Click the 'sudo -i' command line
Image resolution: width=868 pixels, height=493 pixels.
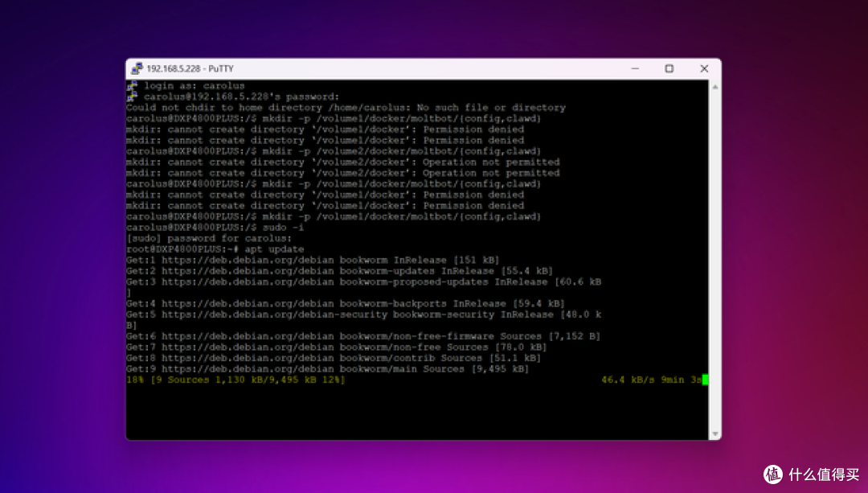click(x=215, y=228)
